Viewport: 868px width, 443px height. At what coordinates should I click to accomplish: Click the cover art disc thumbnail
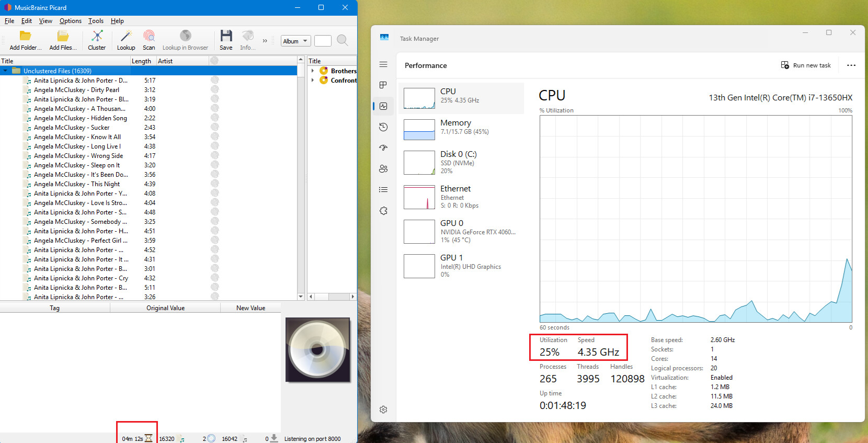point(318,350)
